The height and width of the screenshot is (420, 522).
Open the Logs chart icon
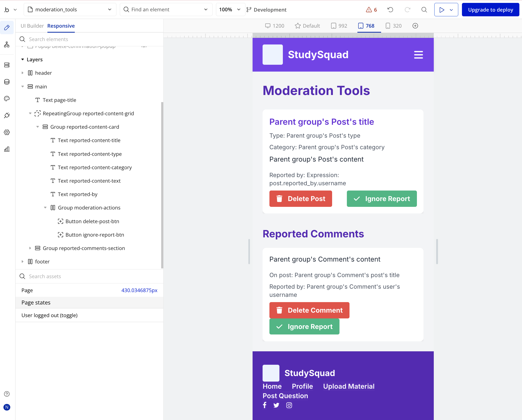[x=7, y=149]
